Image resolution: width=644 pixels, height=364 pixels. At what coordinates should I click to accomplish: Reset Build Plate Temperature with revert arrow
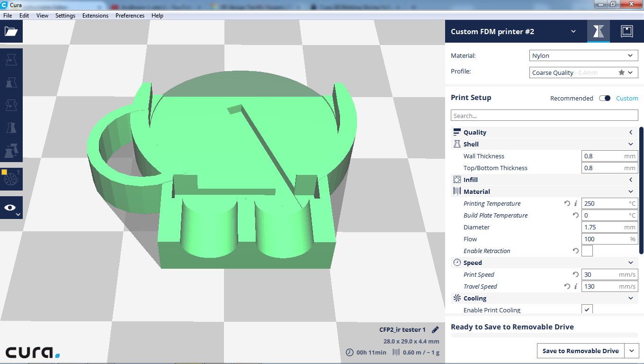tap(576, 215)
